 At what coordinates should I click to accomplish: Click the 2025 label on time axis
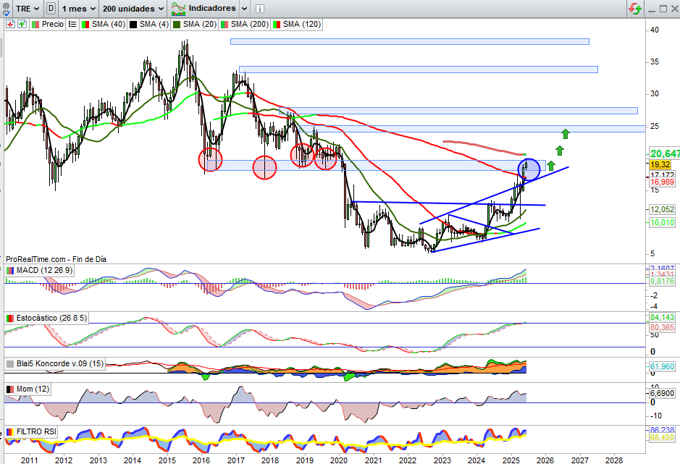tap(511, 460)
